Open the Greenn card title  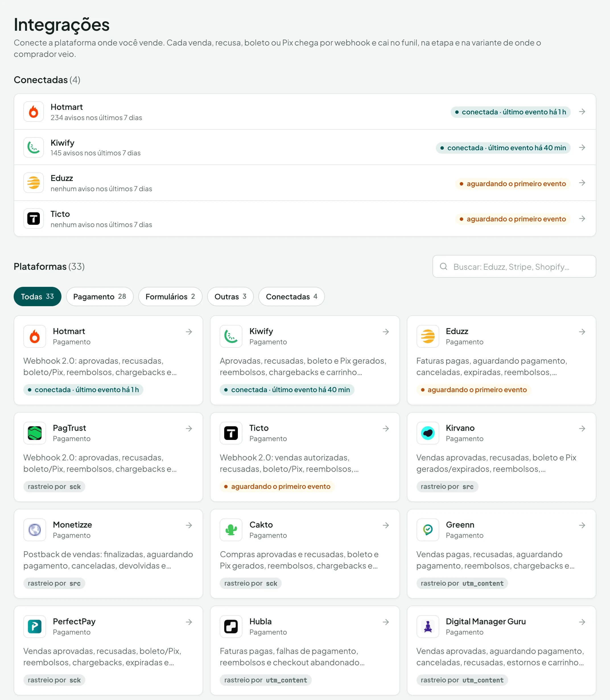pos(460,525)
